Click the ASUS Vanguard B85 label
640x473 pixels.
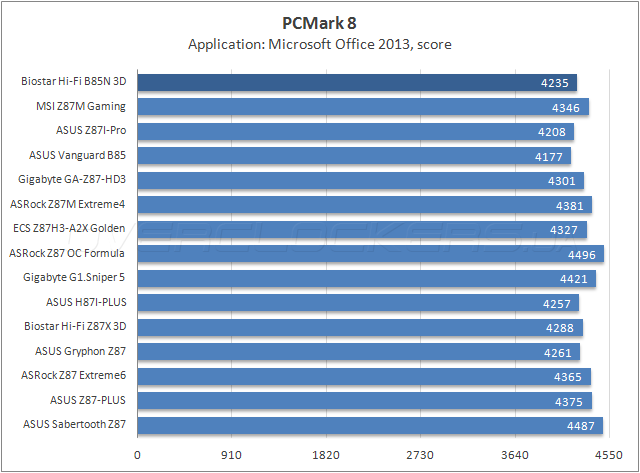pyautogui.click(x=78, y=155)
